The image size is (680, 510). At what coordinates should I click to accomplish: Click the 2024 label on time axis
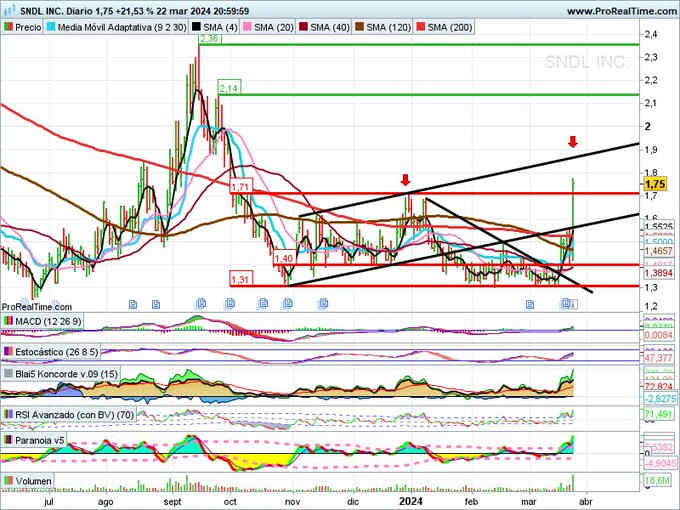coord(410,501)
